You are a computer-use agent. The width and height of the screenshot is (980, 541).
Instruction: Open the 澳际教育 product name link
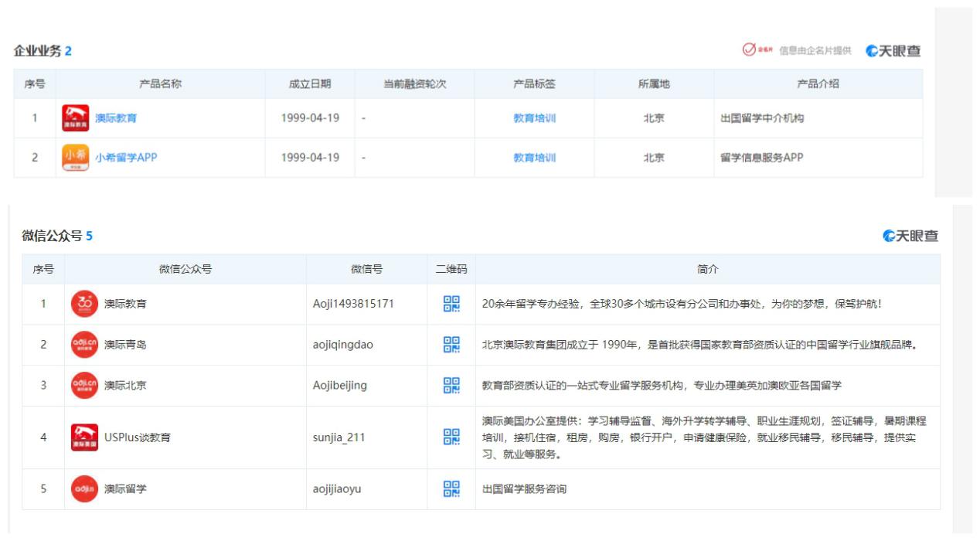coord(116,118)
